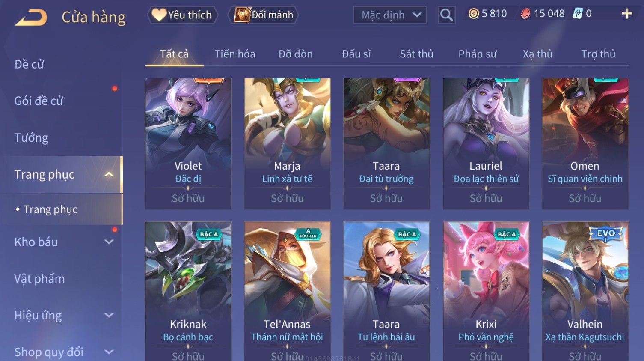Tap the back arrow icon
644x361 pixels.
coord(31,18)
